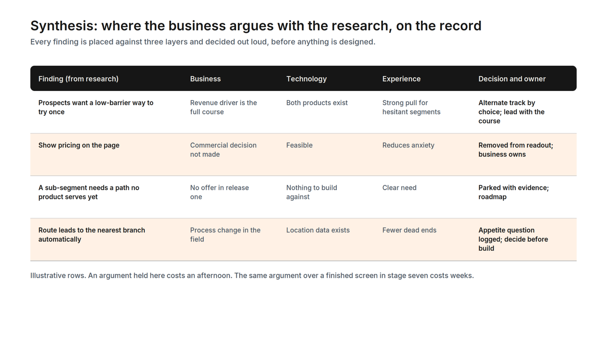Click the footnote beginning 'Illustrative rows'
607x364 pixels.
(x=252, y=276)
